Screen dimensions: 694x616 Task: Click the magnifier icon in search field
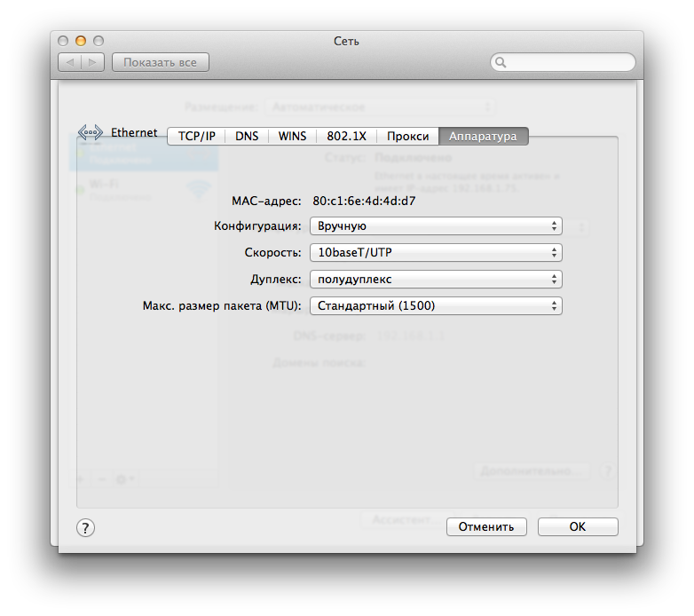coord(501,62)
